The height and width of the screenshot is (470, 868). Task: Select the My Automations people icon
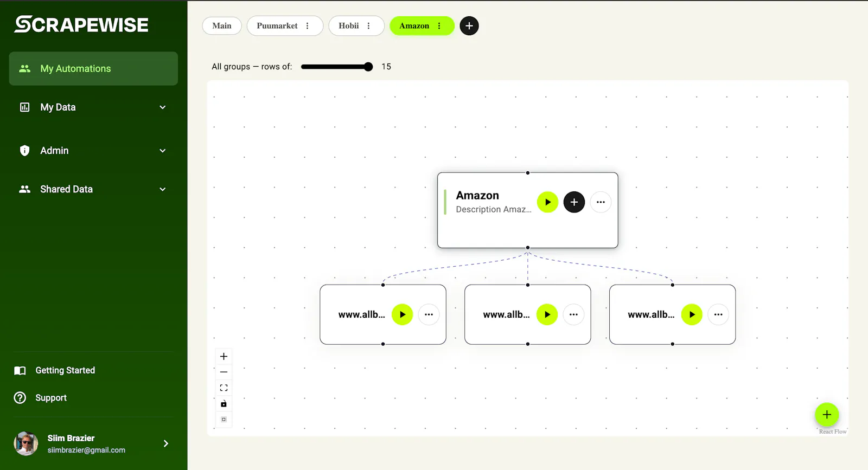(25, 69)
